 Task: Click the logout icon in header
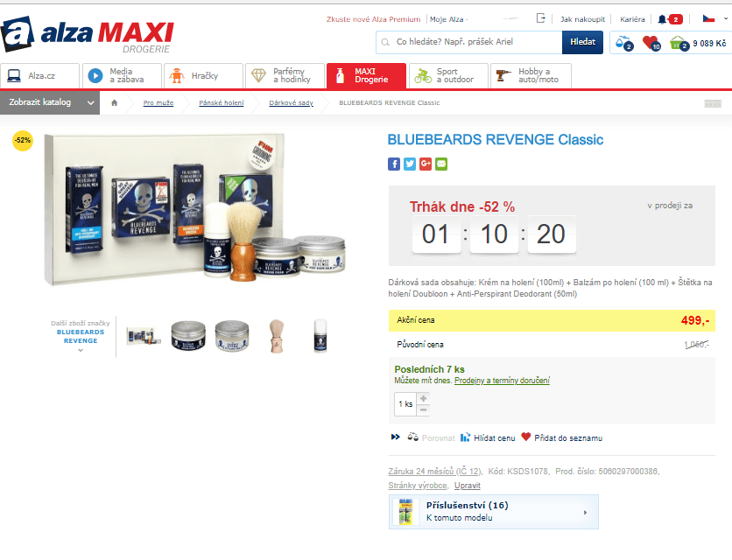pyautogui.click(x=541, y=18)
